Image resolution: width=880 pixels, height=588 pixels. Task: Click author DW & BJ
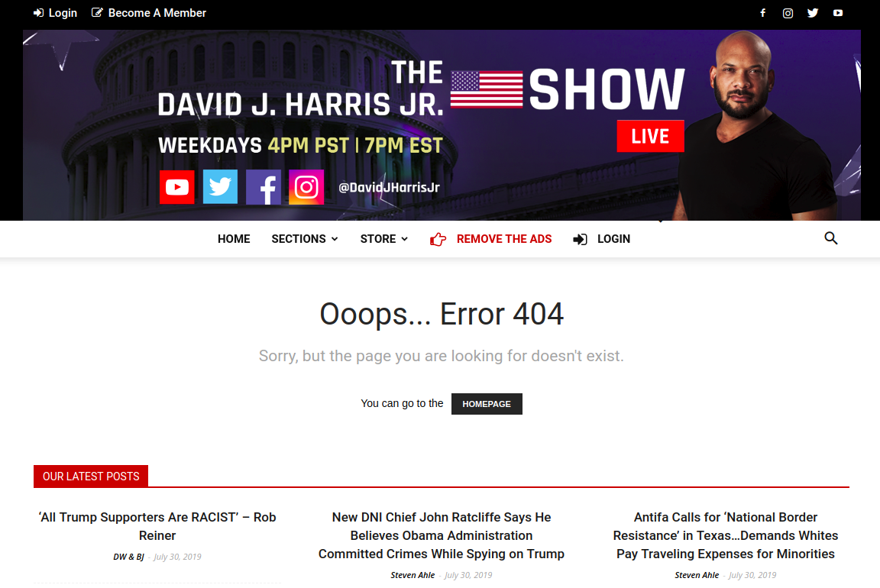[128, 557]
